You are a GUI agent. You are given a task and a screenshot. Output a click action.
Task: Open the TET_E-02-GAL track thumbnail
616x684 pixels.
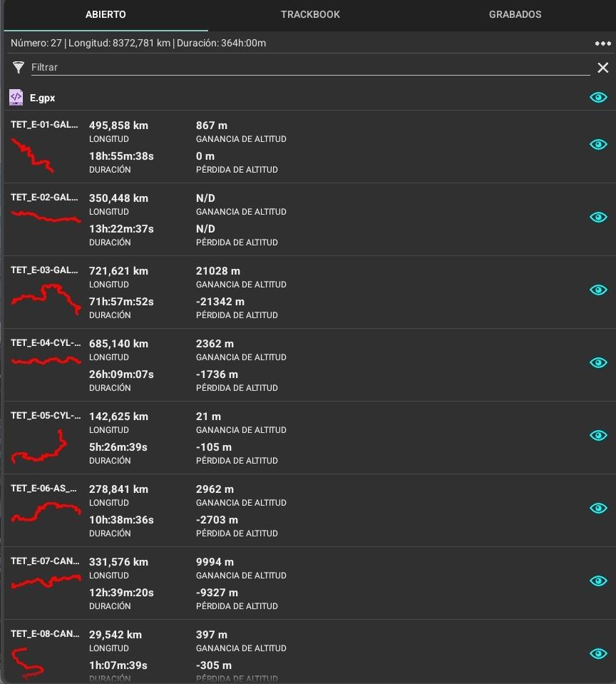tap(46, 217)
